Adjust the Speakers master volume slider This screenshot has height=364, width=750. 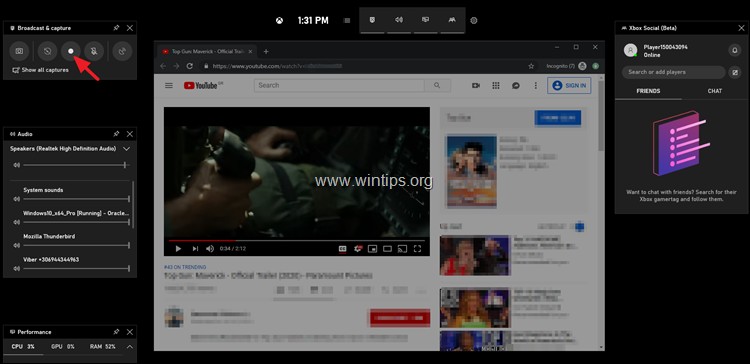77,165
